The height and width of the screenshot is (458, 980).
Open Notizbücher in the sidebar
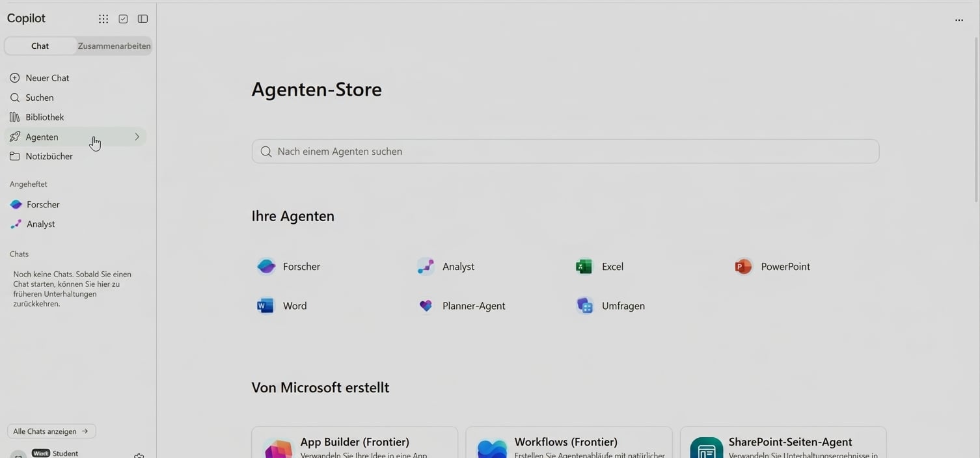coord(75,156)
